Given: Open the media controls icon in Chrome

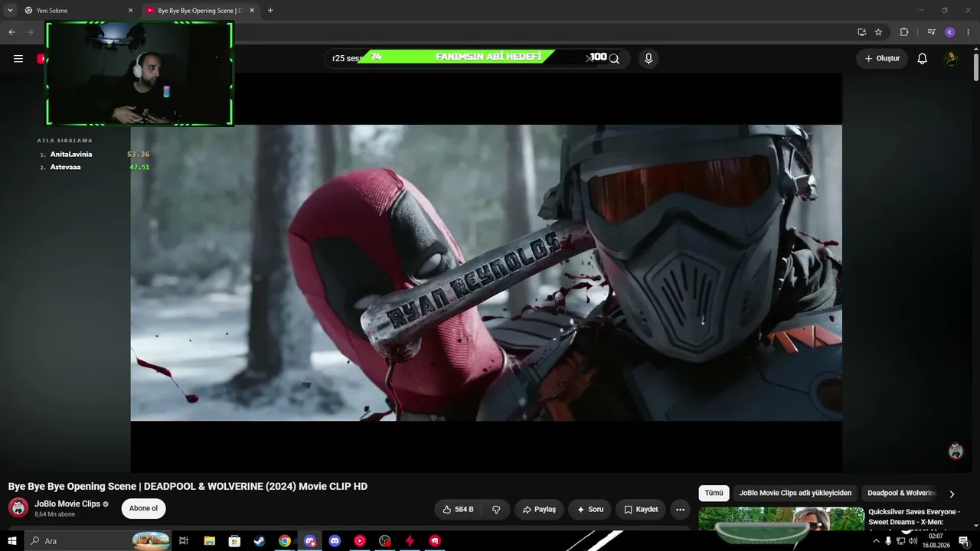Looking at the screenshot, I should point(931,32).
